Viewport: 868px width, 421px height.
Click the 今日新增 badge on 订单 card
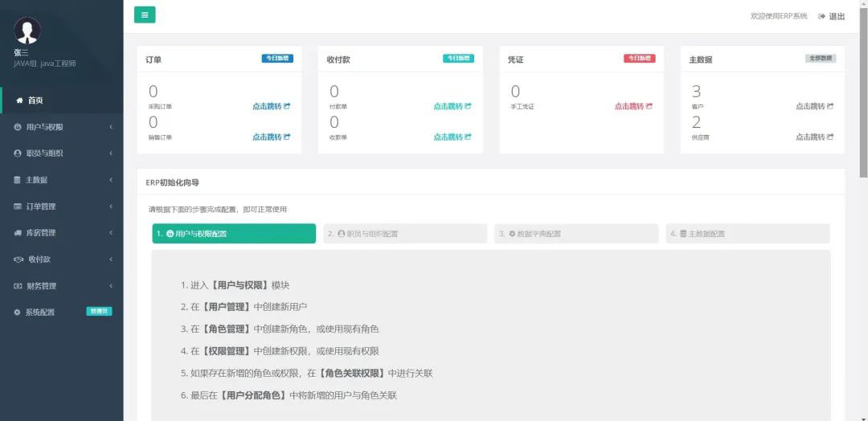pyautogui.click(x=277, y=58)
